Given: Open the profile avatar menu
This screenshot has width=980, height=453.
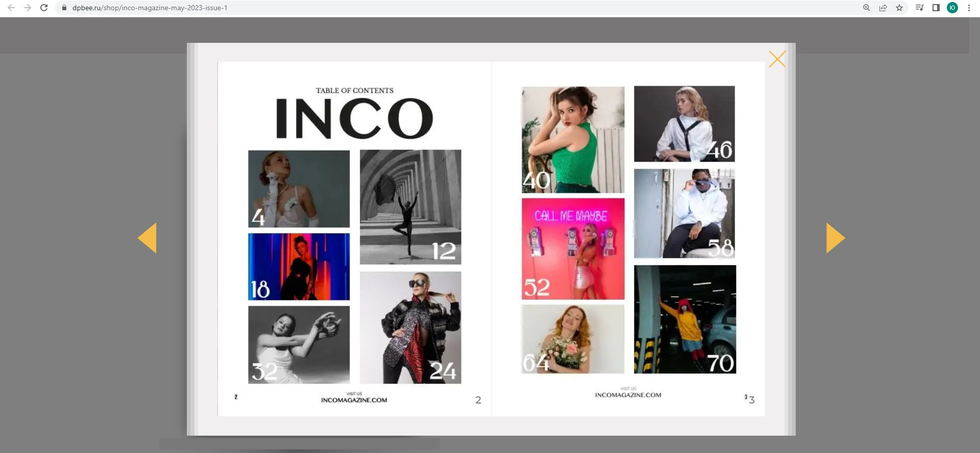Looking at the screenshot, I should pos(952,8).
